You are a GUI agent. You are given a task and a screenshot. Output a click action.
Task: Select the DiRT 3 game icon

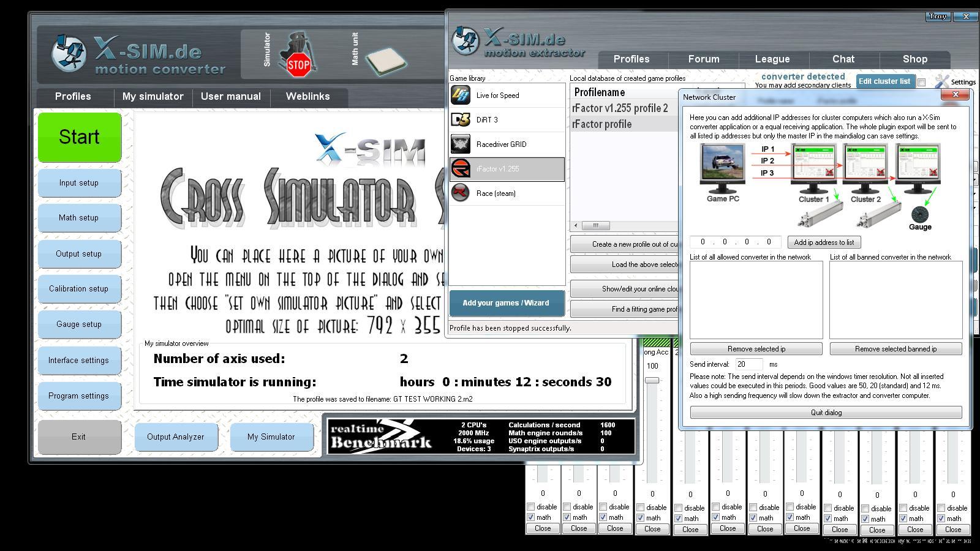(x=461, y=120)
